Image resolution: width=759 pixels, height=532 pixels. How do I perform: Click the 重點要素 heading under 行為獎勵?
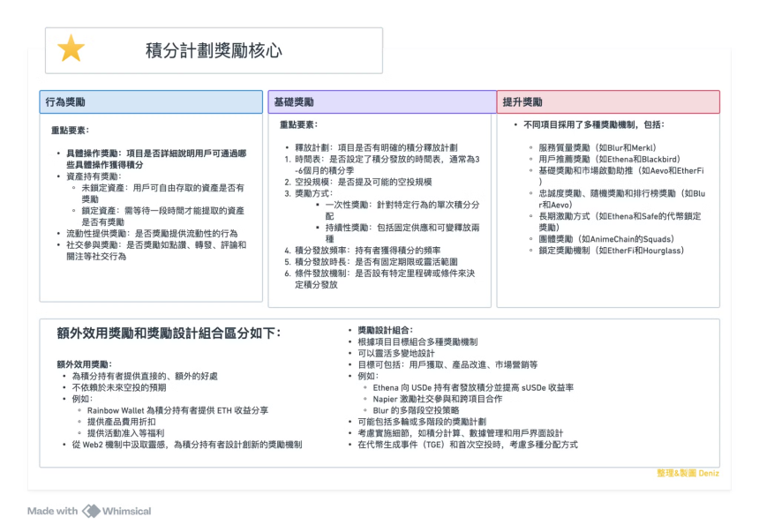point(71,131)
